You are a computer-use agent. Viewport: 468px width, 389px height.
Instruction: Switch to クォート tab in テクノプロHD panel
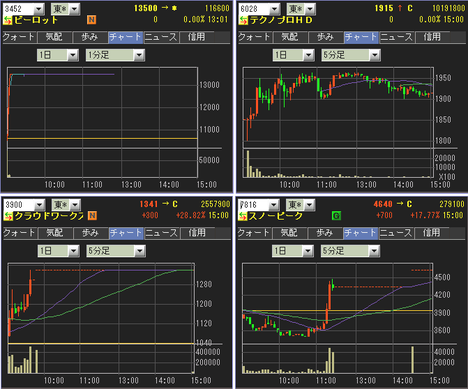click(x=255, y=37)
